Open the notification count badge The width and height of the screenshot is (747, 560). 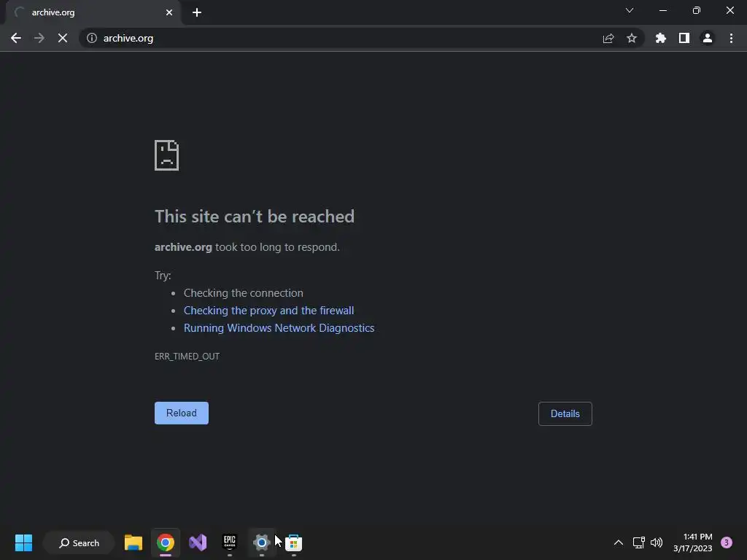click(727, 542)
